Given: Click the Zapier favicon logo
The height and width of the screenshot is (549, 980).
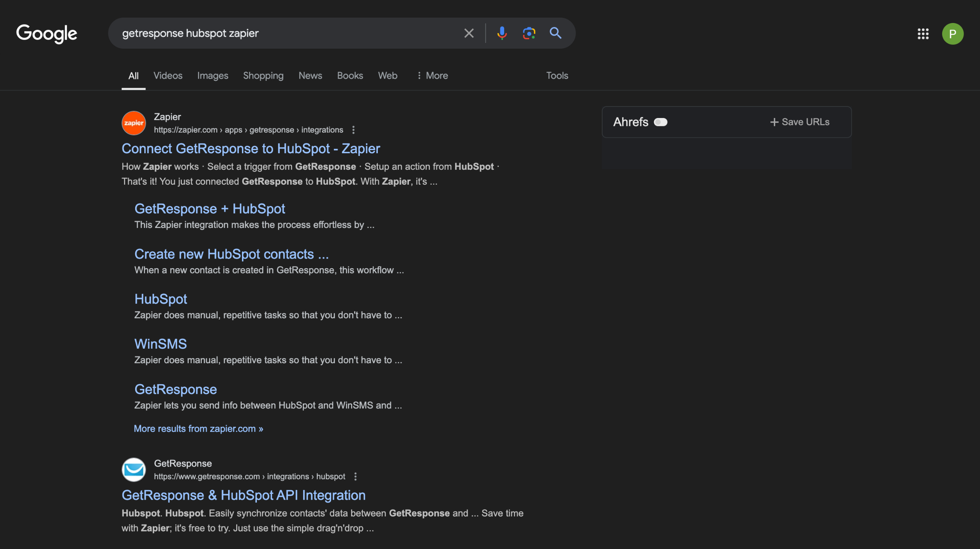Looking at the screenshot, I should point(134,123).
